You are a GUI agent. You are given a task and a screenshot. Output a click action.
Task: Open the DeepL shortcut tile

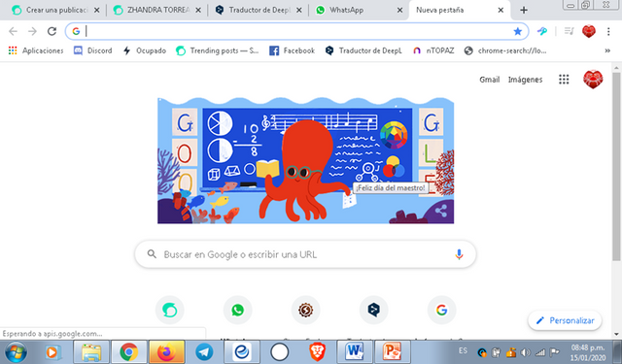click(373, 310)
